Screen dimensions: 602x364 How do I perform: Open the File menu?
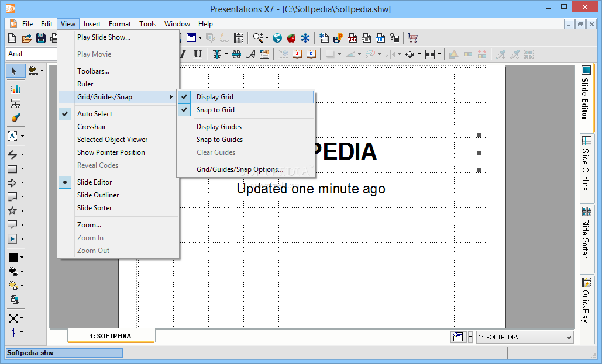(x=27, y=24)
